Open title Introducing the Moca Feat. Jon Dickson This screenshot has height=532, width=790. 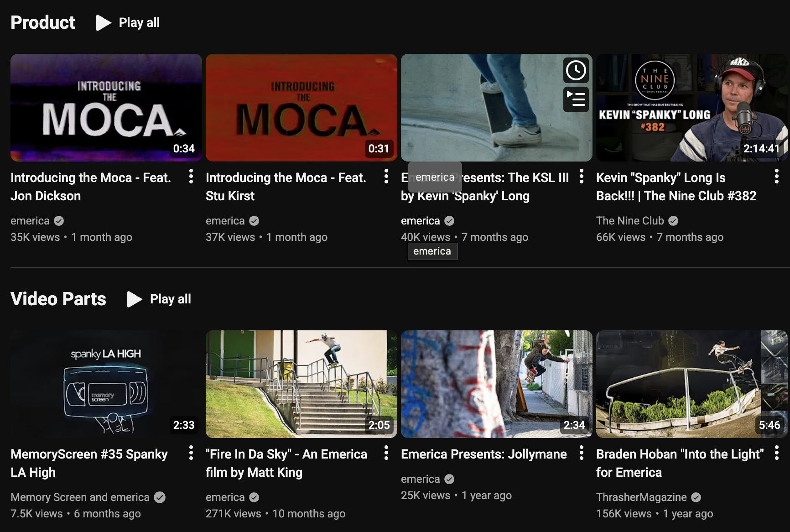tap(91, 187)
